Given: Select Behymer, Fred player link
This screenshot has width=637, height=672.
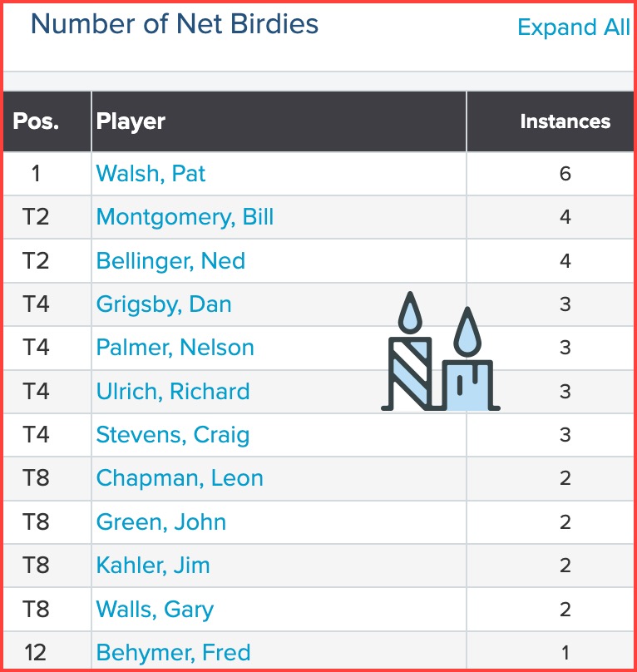Looking at the screenshot, I should 173,653.
